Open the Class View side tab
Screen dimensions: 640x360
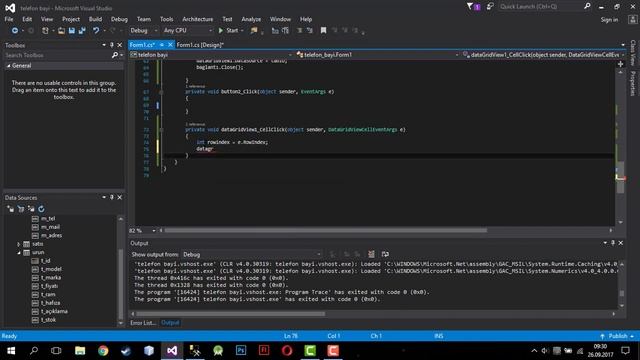pyautogui.click(x=633, y=53)
